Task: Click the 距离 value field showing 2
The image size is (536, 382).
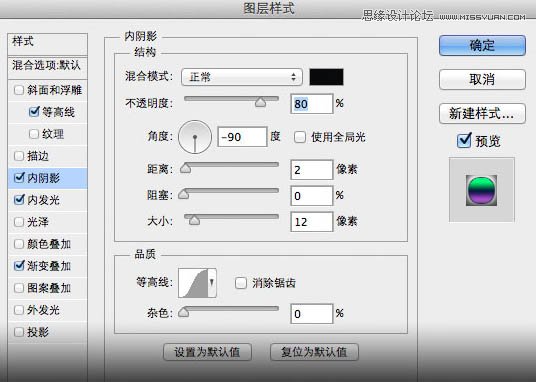Action: coord(311,170)
